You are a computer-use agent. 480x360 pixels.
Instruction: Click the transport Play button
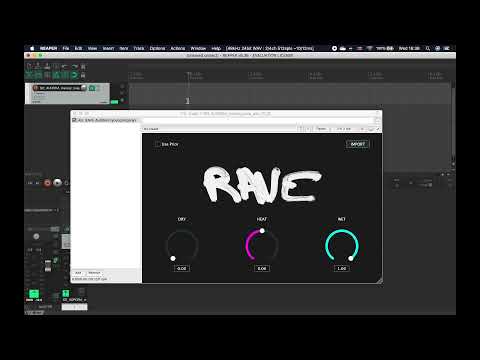click(x=58, y=183)
